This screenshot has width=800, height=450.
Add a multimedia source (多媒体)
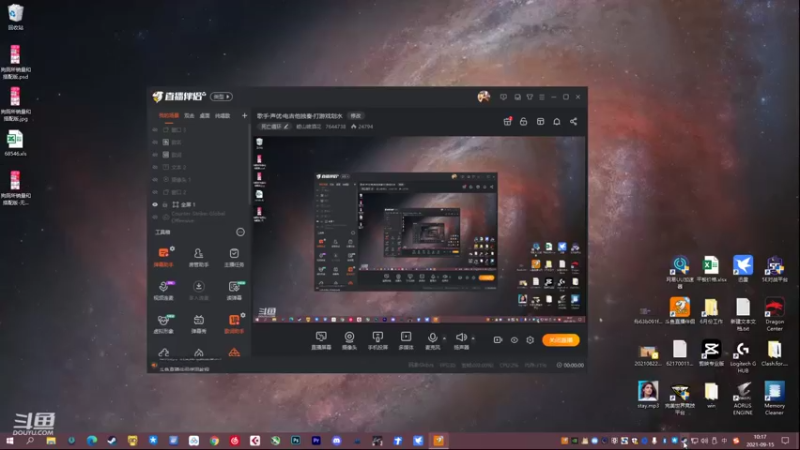point(406,340)
